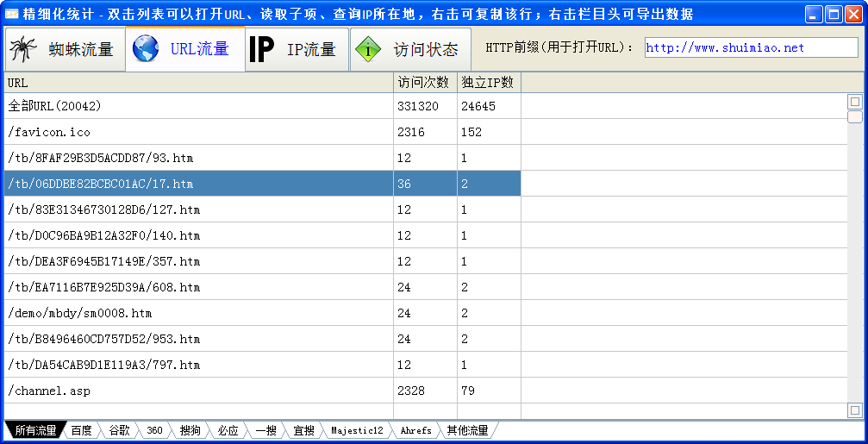
Task: Click the IP logo icon
Action: tap(261, 49)
